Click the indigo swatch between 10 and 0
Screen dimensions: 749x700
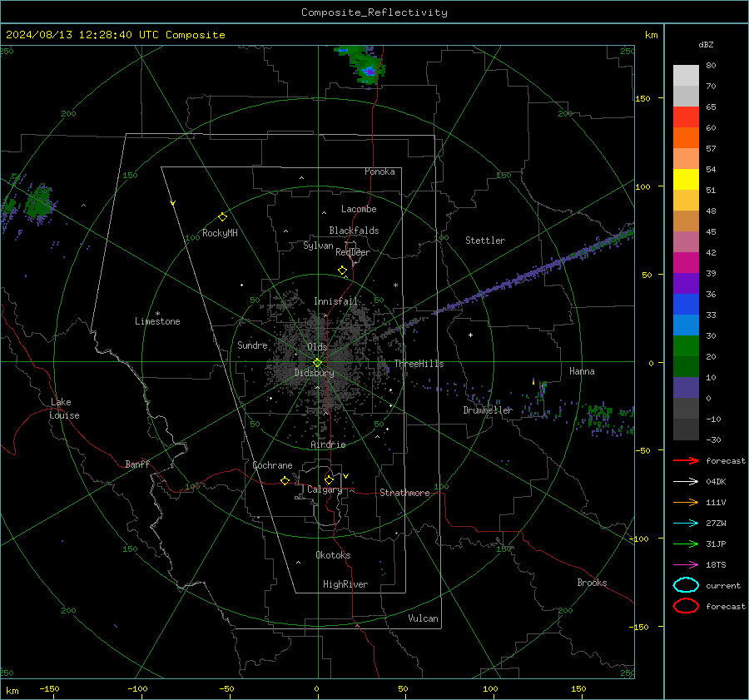click(x=686, y=388)
